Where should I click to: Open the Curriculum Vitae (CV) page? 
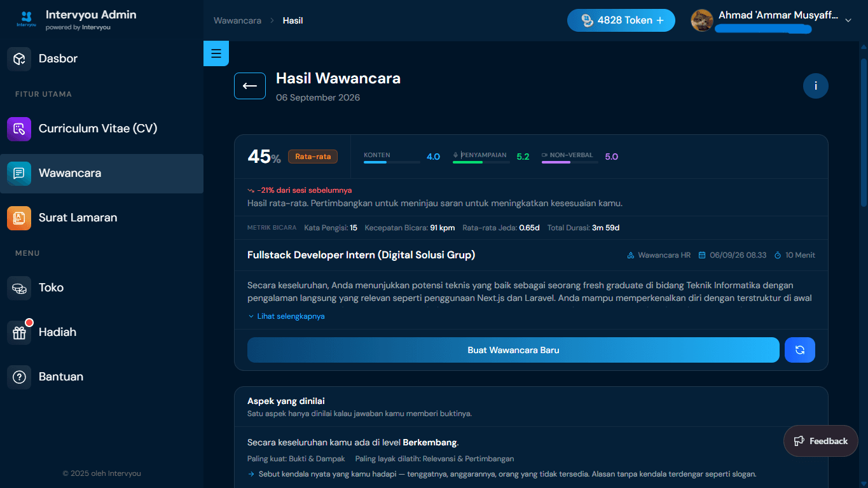click(102, 129)
